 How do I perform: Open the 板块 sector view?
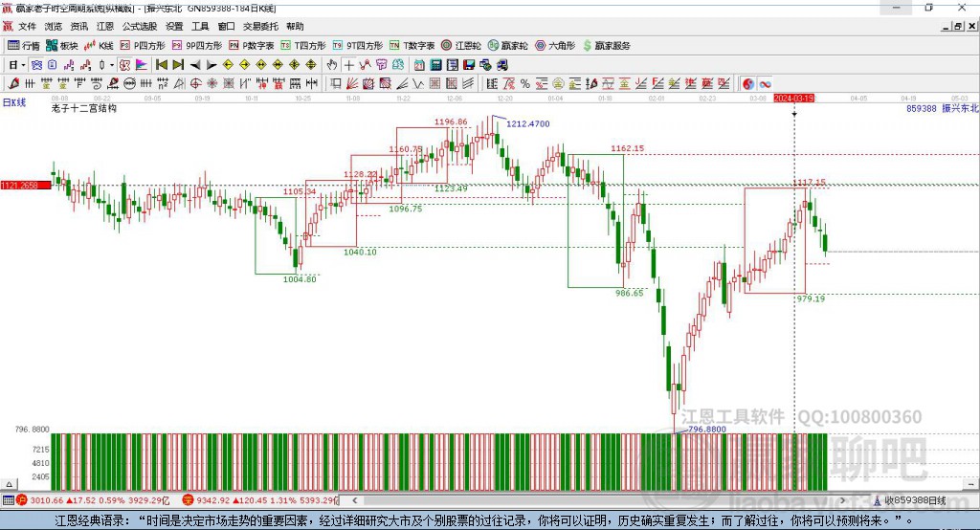pyautogui.click(x=62, y=46)
